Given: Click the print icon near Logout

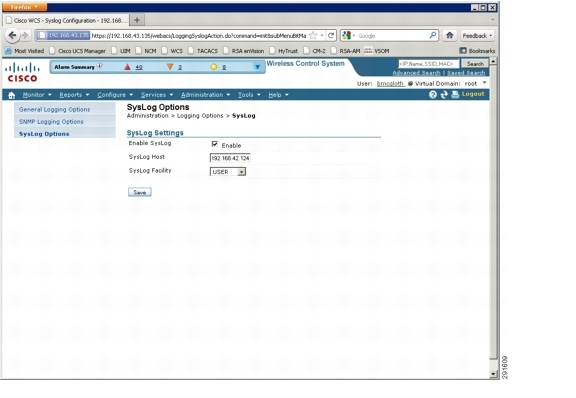Looking at the screenshot, I should [455, 94].
